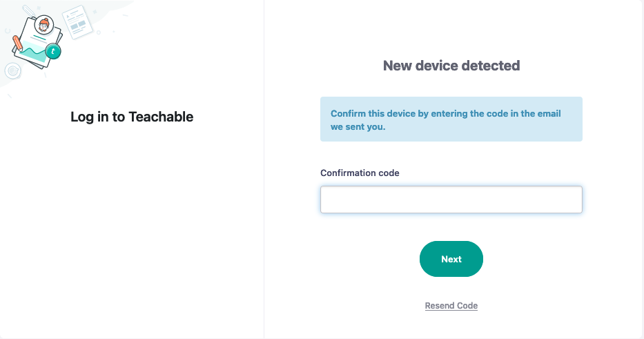Click the red-haired avatar portrait circle
The width and height of the screenshot is (644, 339).
pos(44,25)
